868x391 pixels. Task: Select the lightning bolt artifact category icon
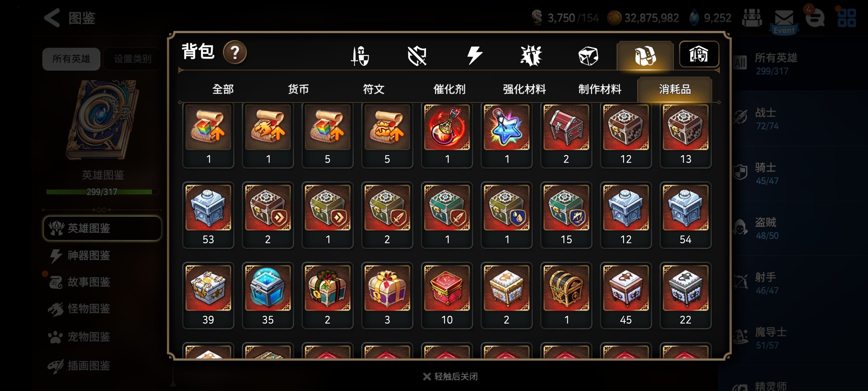tap(474, 55)
